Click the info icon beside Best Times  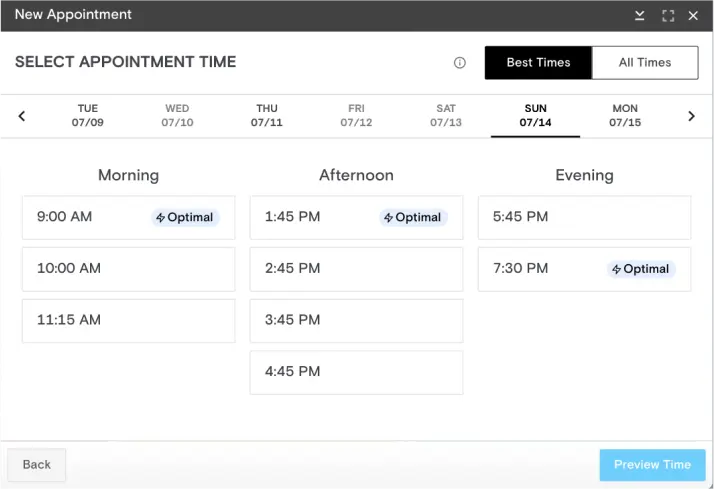(x=460, y=63)
